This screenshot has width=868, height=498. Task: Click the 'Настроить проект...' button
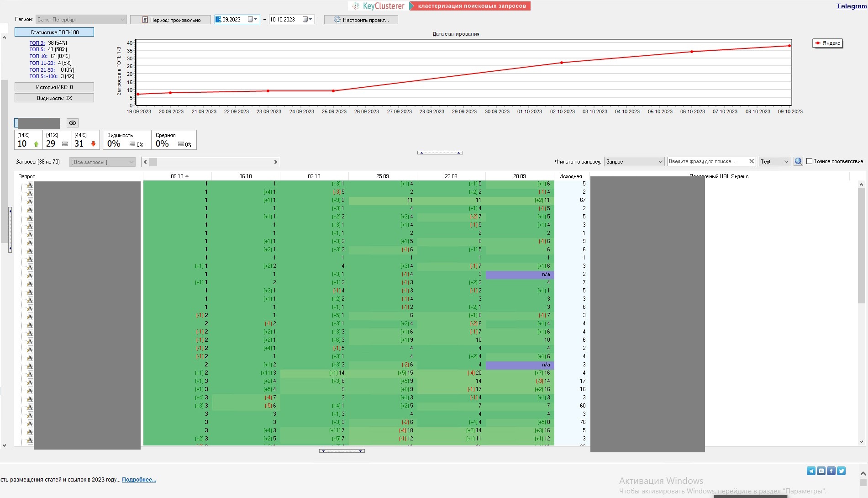point(361,20)
